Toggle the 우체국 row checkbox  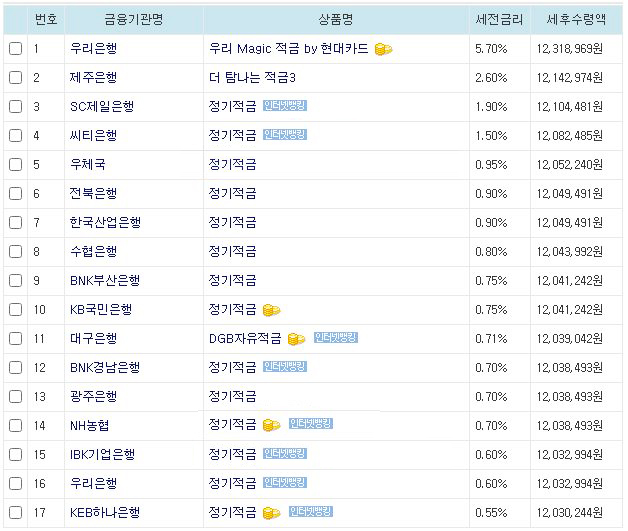pyautogui.click(x=15, y=164)
